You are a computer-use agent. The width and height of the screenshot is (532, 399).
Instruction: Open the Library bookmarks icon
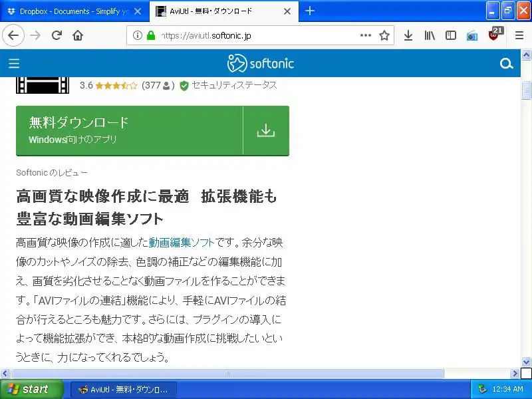(x=430, y=35)
